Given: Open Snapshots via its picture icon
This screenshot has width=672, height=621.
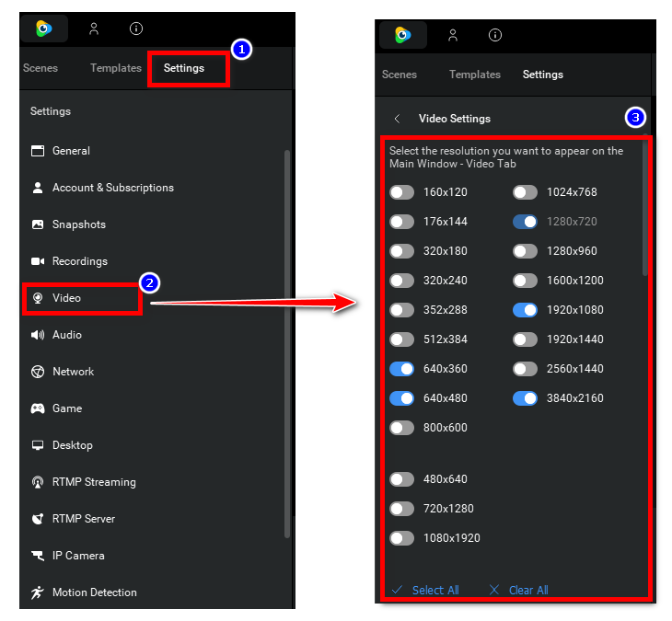Looking at the screenshot, I should tap(38, 224).
